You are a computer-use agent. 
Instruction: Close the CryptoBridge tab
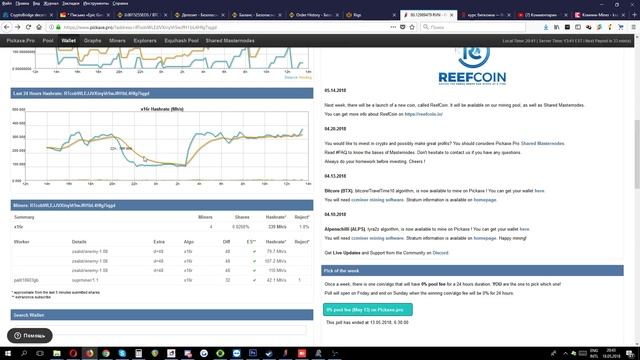[x=51, y=15]
